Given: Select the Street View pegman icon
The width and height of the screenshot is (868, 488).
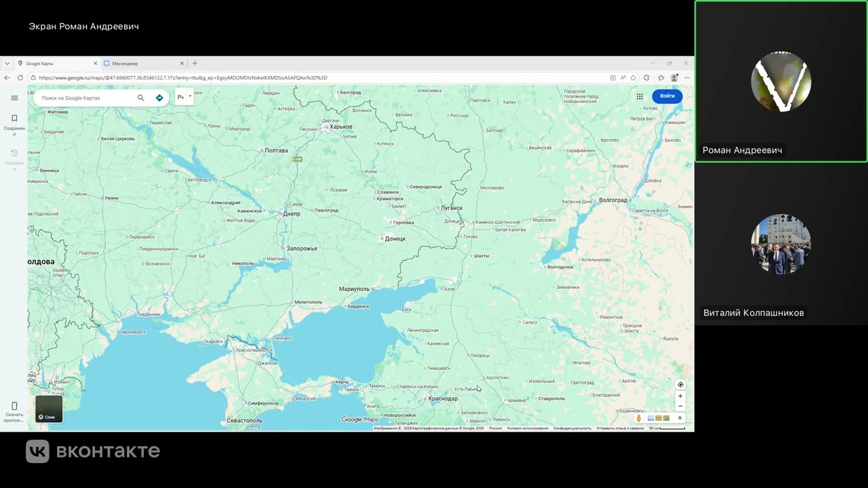Looking at the screenshot, I should coord(639,418).
